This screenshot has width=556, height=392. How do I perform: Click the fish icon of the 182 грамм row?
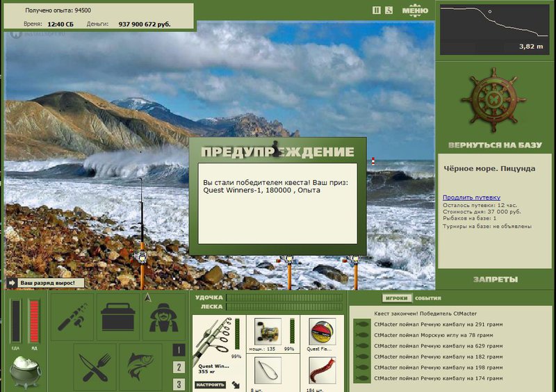pyautogui.click(x=361, y=357)
